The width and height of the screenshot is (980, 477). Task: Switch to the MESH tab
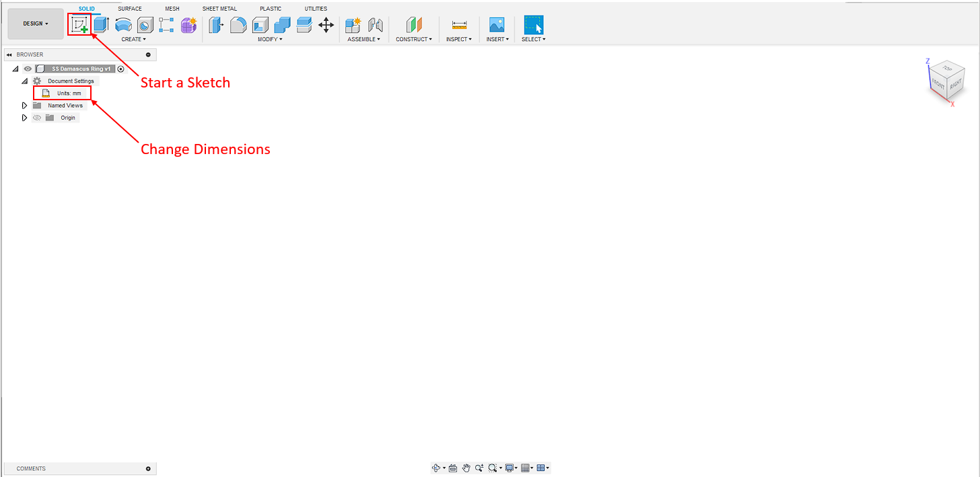[x=172, y=9]
